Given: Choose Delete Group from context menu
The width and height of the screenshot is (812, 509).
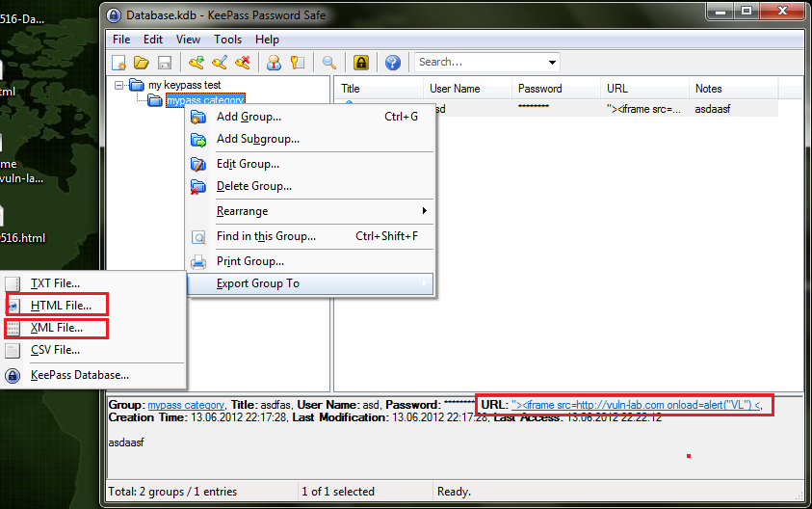Looking at the screenshot, I should pyautogui.click(x=310, y=186).
